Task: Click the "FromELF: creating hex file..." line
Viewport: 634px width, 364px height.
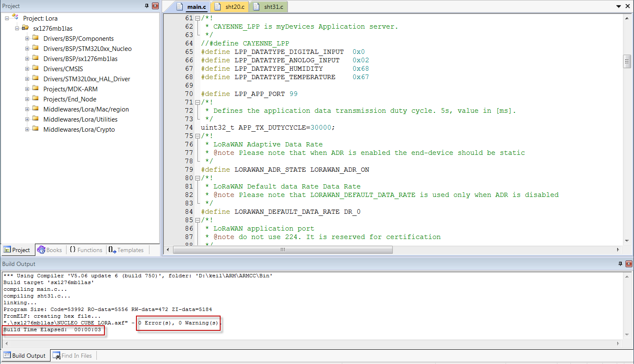Action: click(52, 316)
